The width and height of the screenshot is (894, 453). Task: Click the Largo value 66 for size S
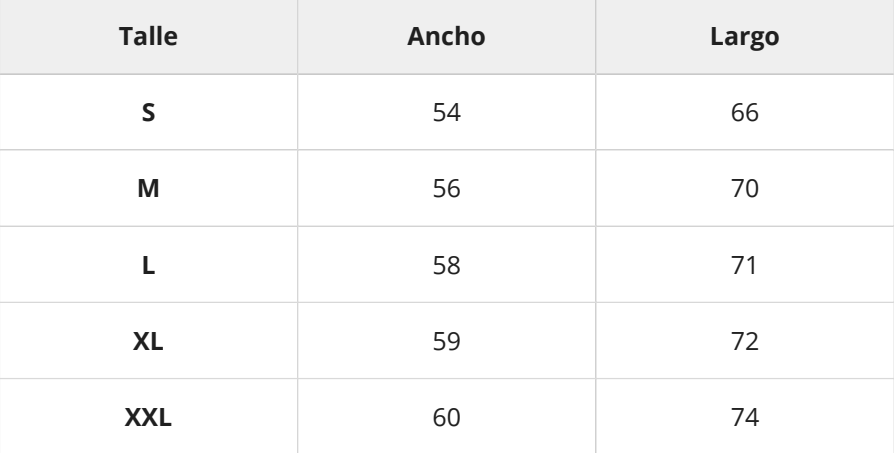click(x=745, y=112)
